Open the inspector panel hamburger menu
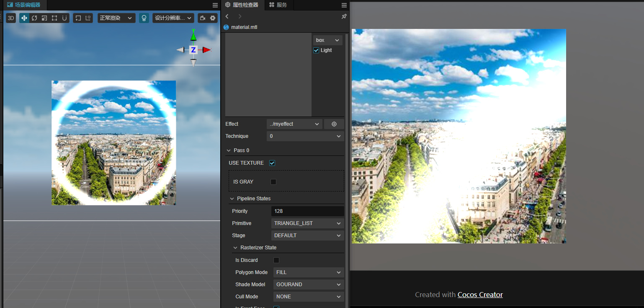Viewport: 644px width, 308px height. 344,5
